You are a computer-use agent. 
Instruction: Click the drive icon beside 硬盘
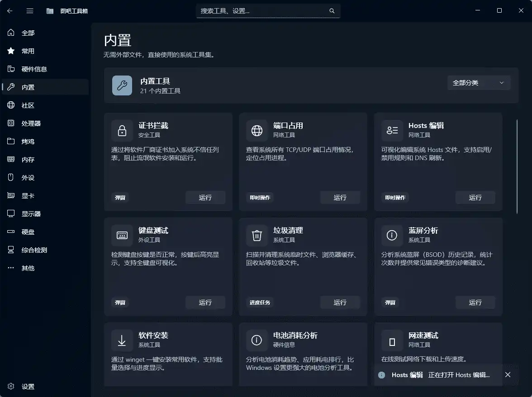point(11,232)
